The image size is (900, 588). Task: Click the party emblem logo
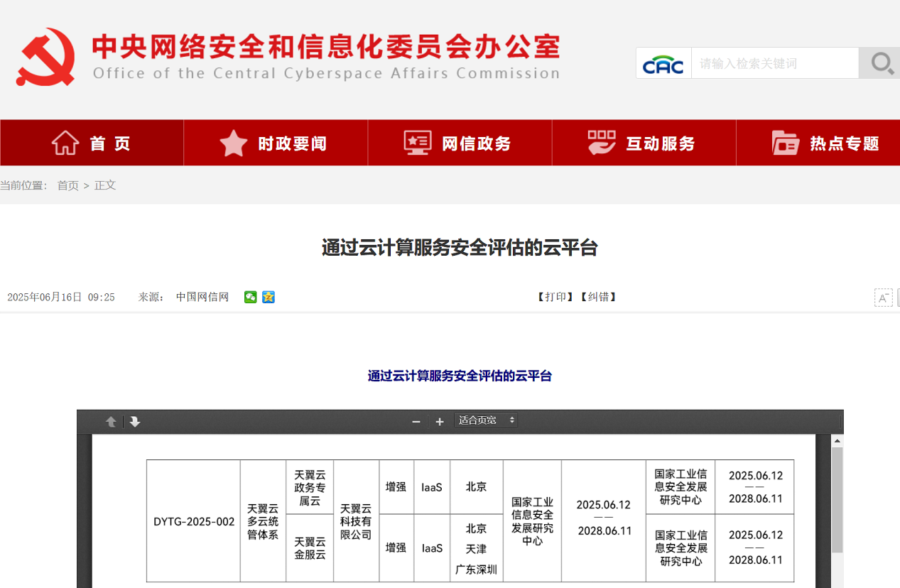(46, 56)
